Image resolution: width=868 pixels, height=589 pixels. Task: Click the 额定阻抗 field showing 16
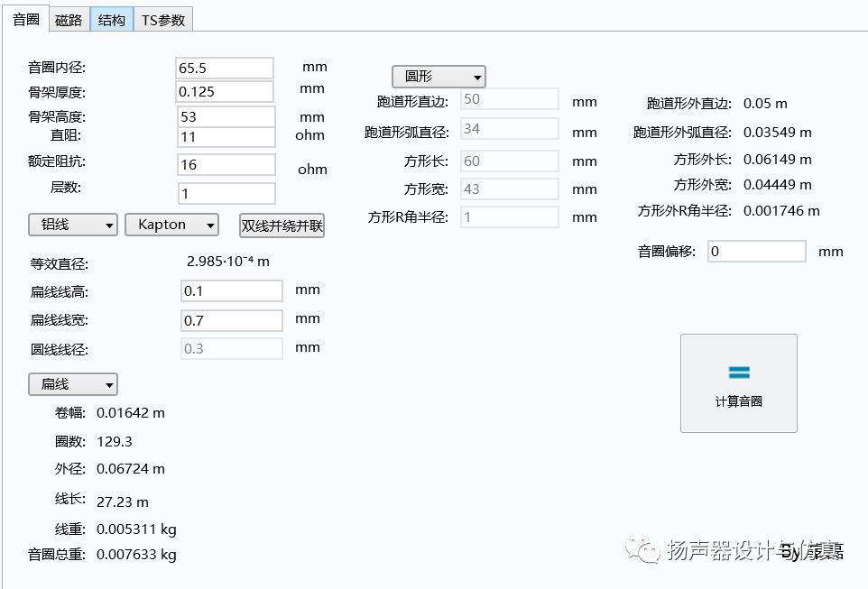tap(226, 165)
